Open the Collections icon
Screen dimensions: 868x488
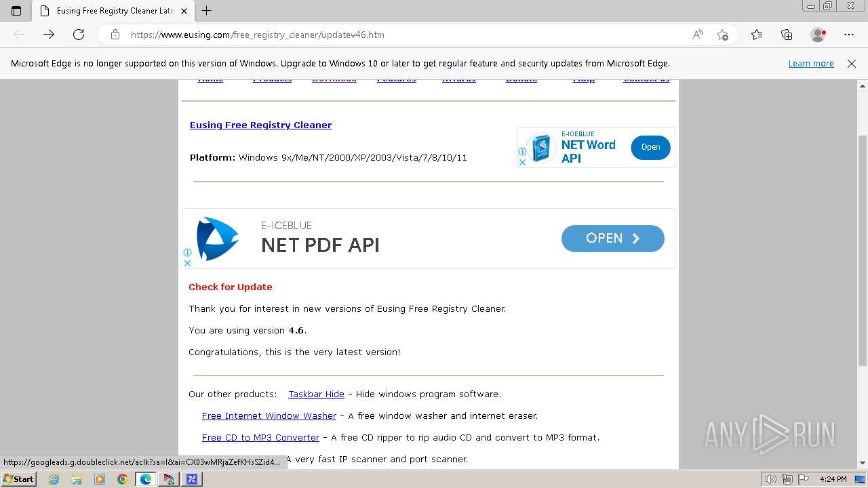click(x=787, y=35)
